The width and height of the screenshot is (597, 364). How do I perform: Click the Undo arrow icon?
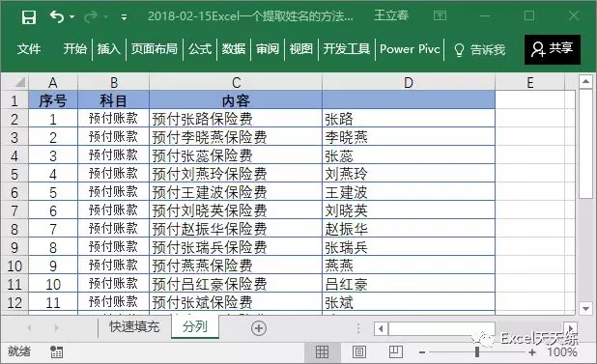[x=57, y=16]
